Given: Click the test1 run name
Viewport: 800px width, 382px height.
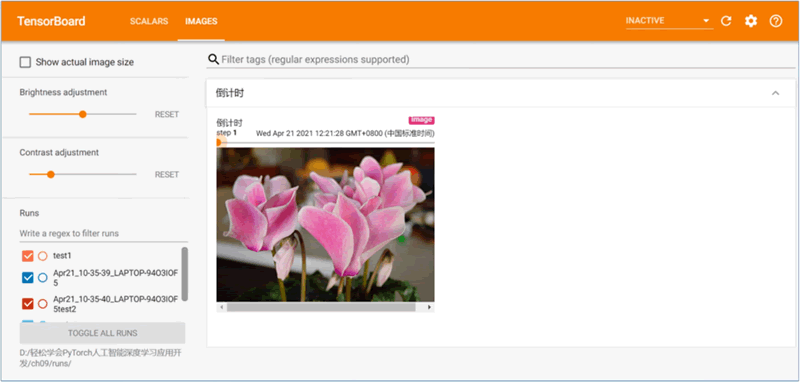Looking at the screenshot, I should [x=62, y=256].
